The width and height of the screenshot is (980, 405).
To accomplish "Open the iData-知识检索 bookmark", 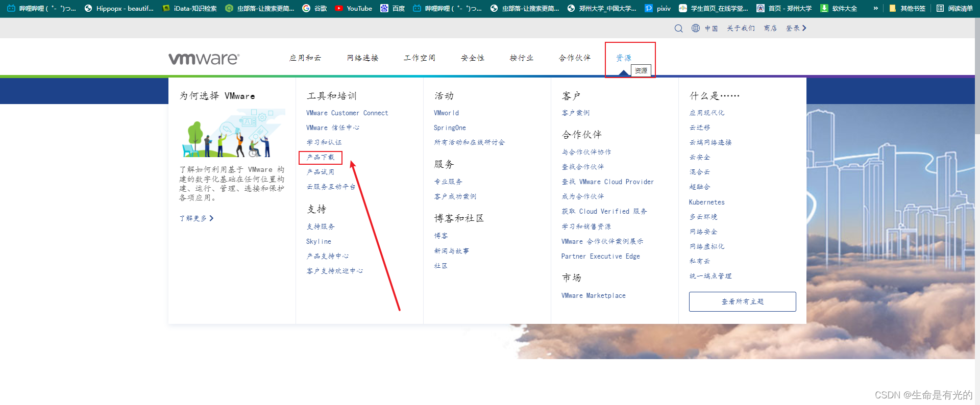I will (x=189, y=8).
